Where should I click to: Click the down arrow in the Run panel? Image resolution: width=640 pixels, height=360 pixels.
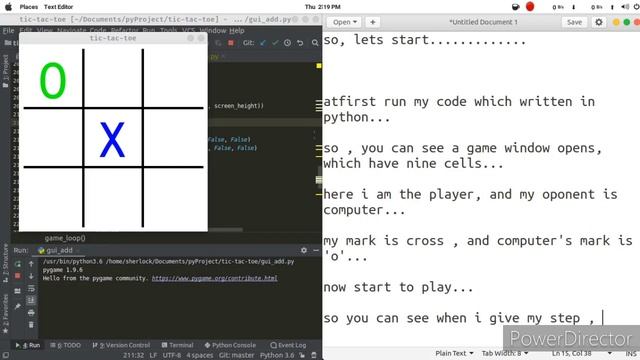[x=31, y=276]
